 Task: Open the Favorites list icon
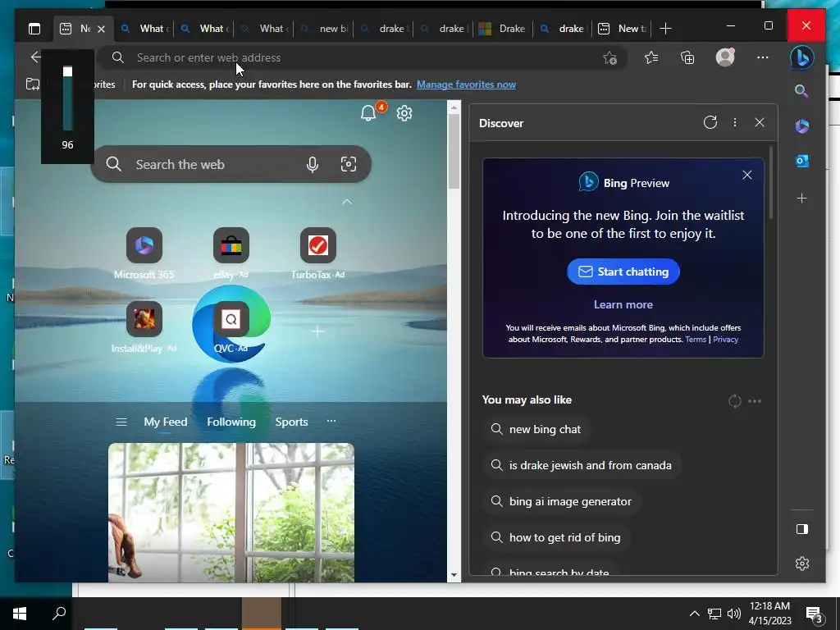pyautogui.click(x=651, y=57)
